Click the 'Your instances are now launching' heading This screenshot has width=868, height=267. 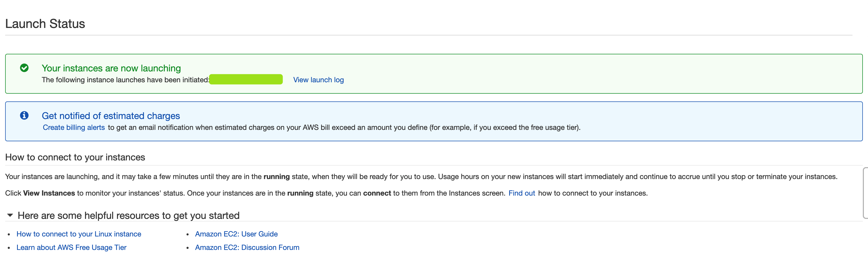coord(111,68)
